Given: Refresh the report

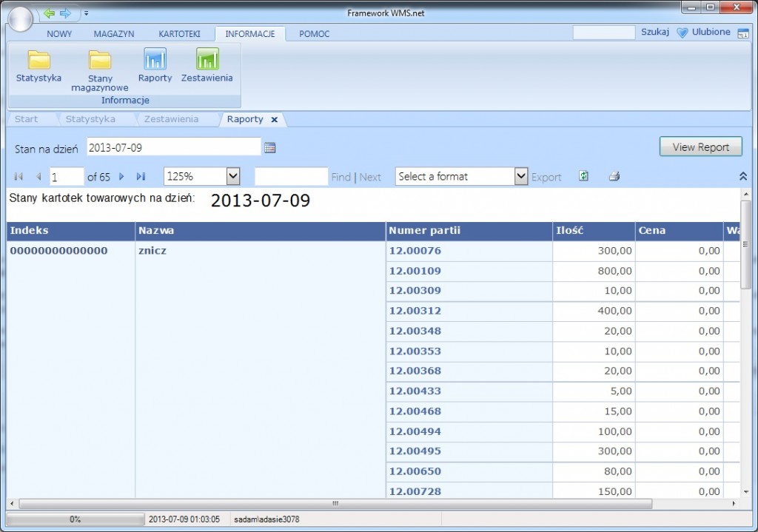Looking at the screenshot, I should [583, 176].
